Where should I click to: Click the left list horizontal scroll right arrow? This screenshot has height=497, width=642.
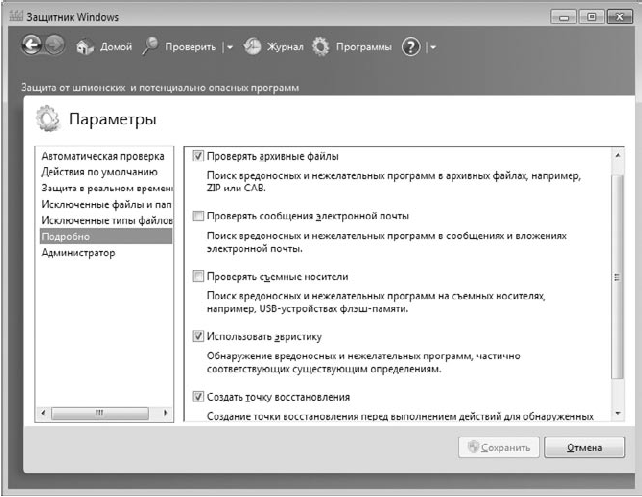(x=166, y=413)
